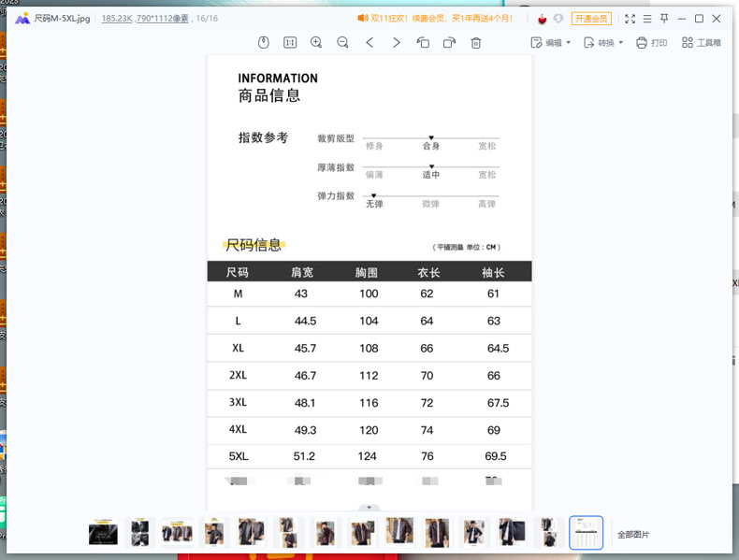Select the thirteenth thumbnail in the filmstrip

(547, 533)
